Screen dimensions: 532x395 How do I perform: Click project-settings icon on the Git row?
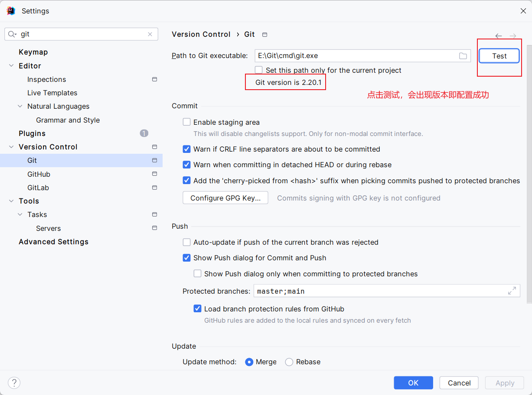[x=154, y=160]
